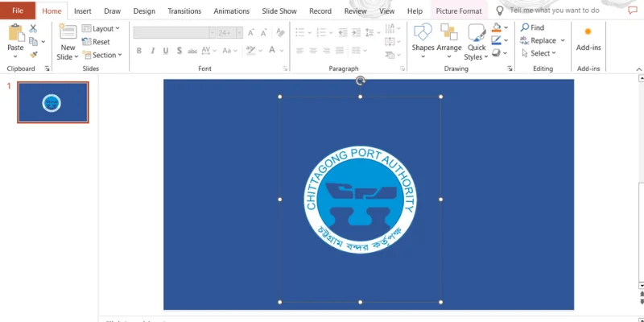
Task: Reset the slide layout
Action: [x=96, y=42]
